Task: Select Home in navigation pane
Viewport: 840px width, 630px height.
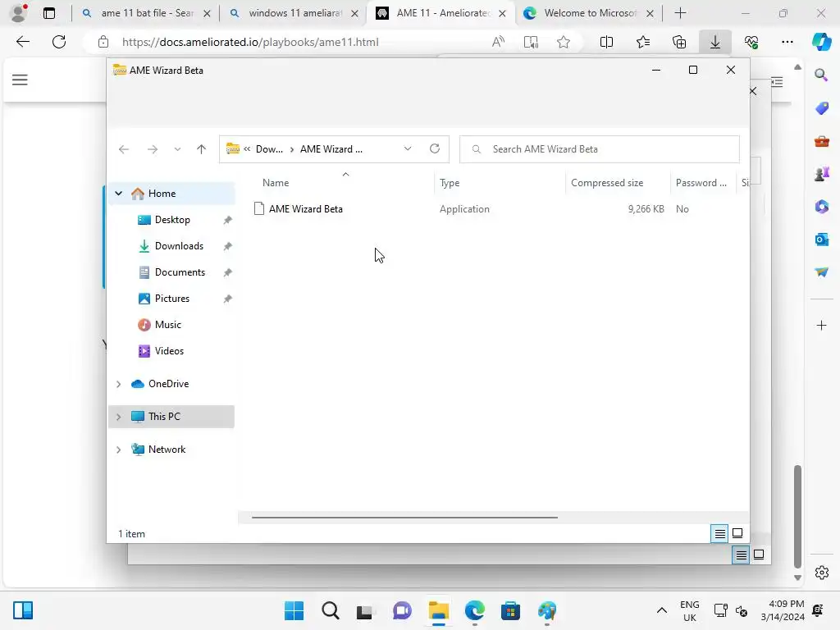Action: tap(162, 194)
